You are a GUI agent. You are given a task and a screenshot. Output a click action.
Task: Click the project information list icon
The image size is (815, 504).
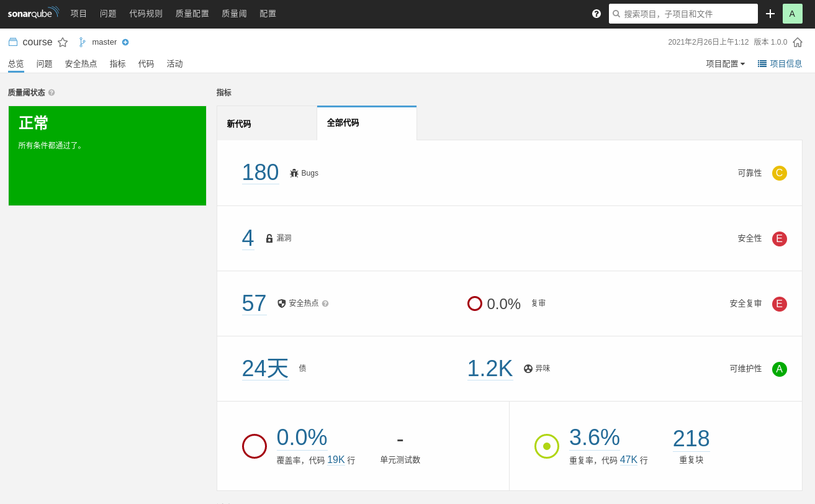click(x=762, y=63)
